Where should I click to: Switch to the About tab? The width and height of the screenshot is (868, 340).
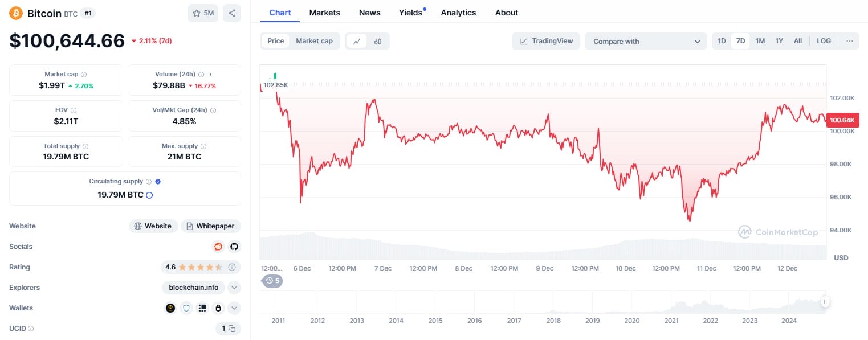point(507,13)
